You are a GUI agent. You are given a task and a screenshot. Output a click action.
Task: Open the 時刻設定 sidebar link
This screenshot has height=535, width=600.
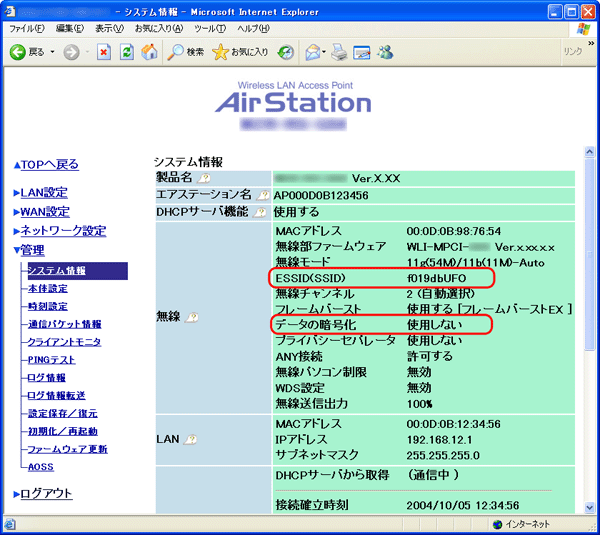coord(48,307)
